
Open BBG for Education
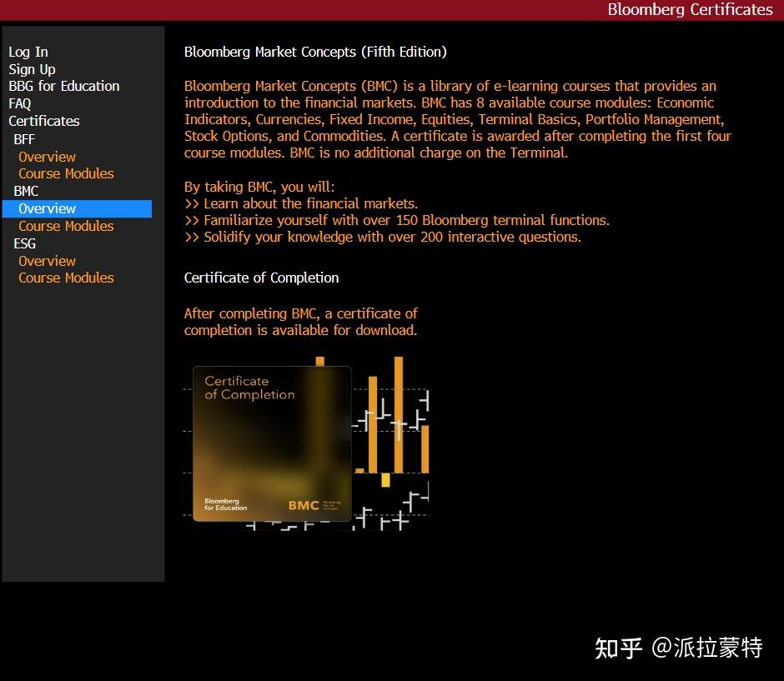64,86
